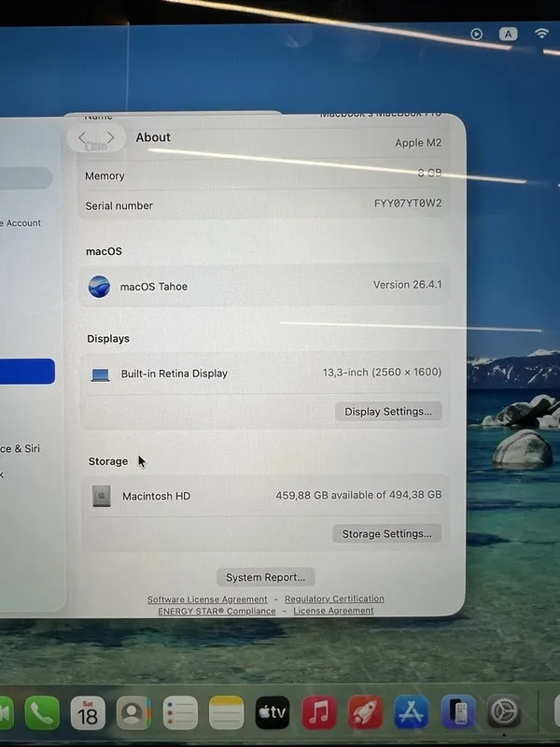Click the highlighted blue sidebar item
The height and width of the screenshot is (747, 560).
pyautogui.click(x=27, y=371)
